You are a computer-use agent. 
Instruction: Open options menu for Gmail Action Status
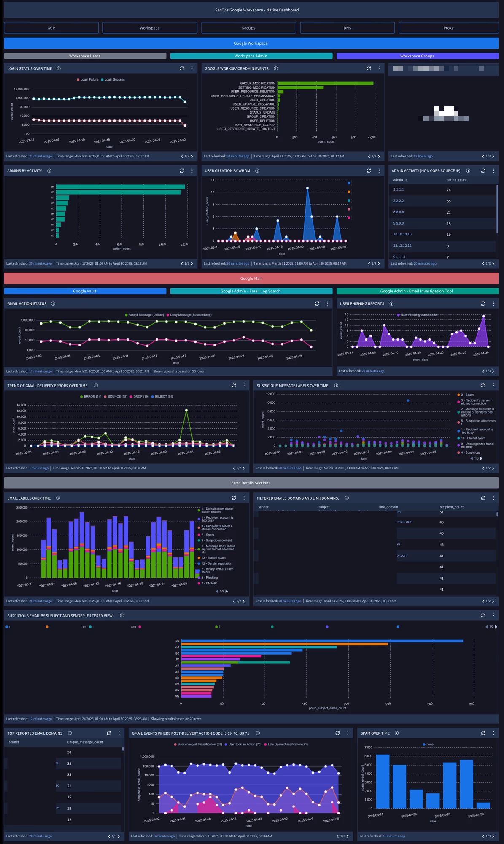(327, 304)
